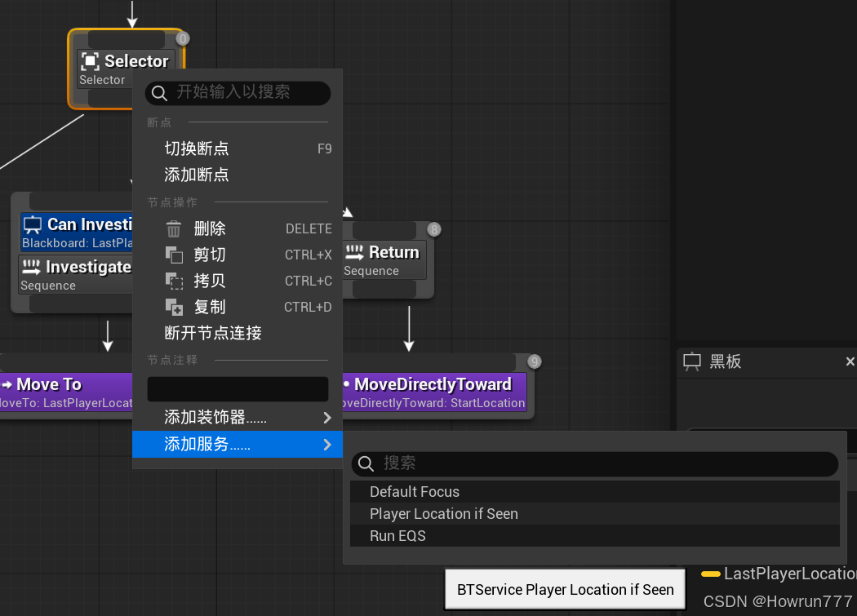Click the MoveDirectlyToward: StartLocation subtitle

tap(433, 403)
